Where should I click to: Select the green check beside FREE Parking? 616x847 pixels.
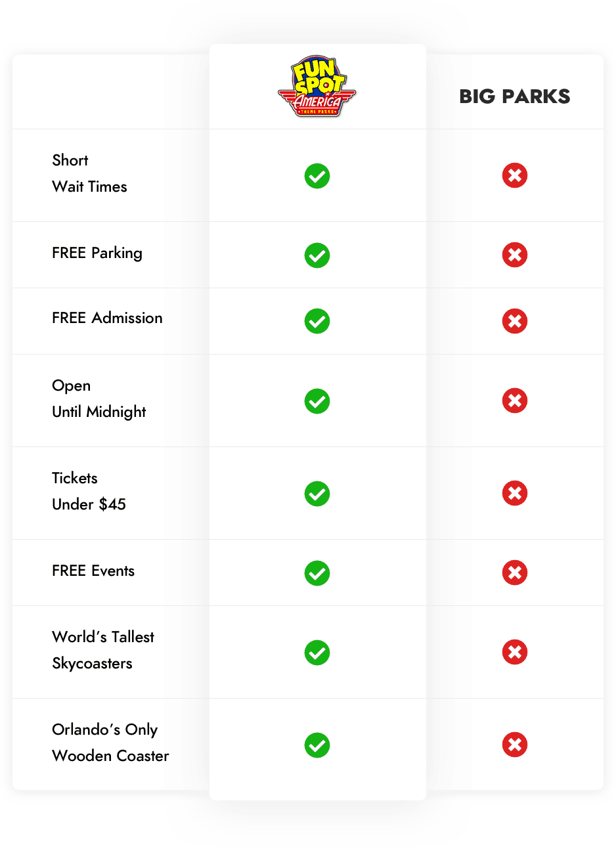[x=317, y=255]
